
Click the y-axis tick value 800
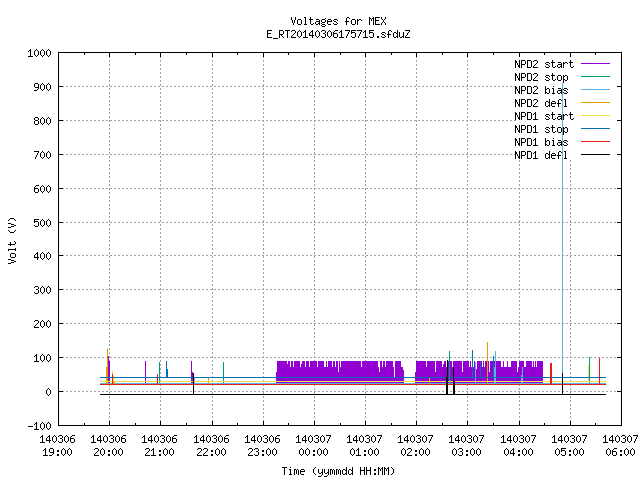42,121
